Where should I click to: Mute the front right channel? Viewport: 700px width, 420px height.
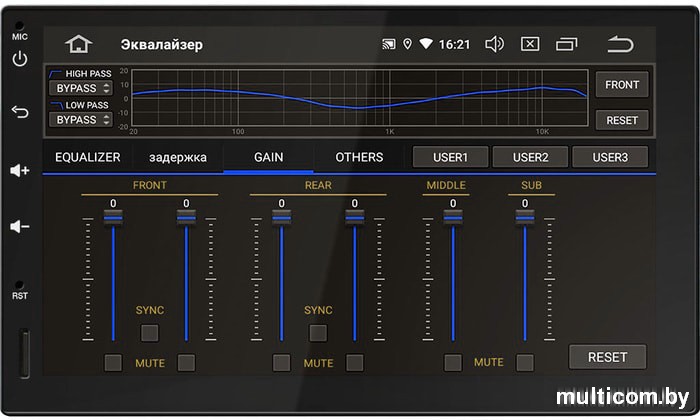(x=186, y=363)
